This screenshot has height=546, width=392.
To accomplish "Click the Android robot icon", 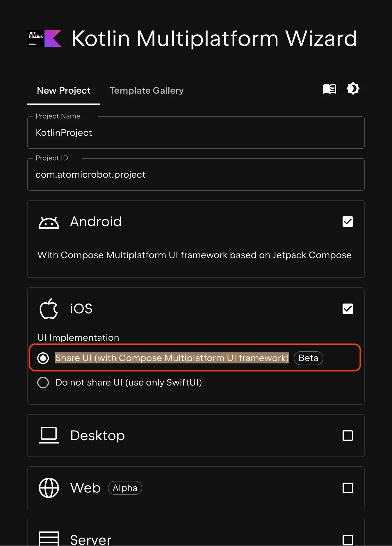I will pyautogui.click(x=49, y=223).
